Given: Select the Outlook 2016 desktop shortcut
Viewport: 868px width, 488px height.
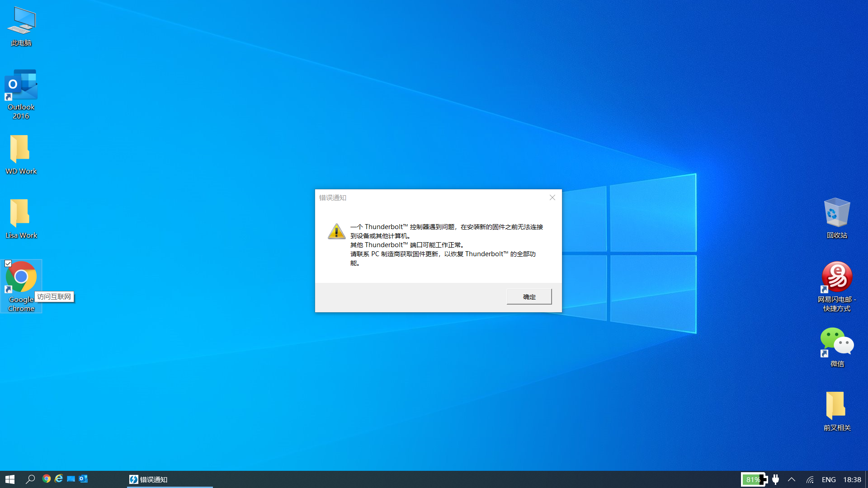Looking at the screenshot, I should tap(21, 94).
